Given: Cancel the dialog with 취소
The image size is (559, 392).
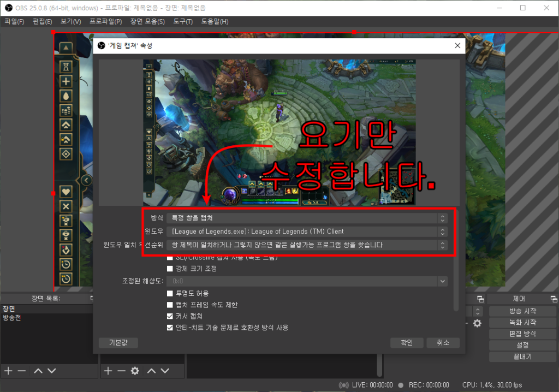Looking at the screenshot, I should pos(443,343).
